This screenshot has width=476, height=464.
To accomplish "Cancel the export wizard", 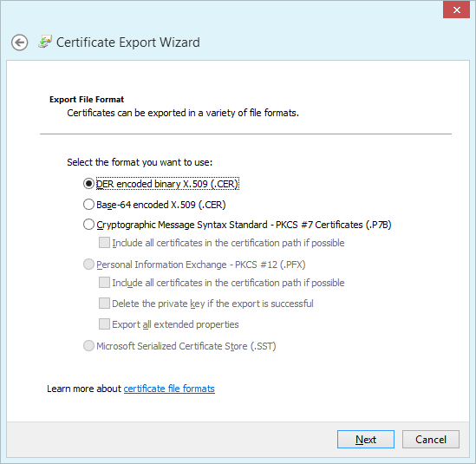I will coord(430,439).
